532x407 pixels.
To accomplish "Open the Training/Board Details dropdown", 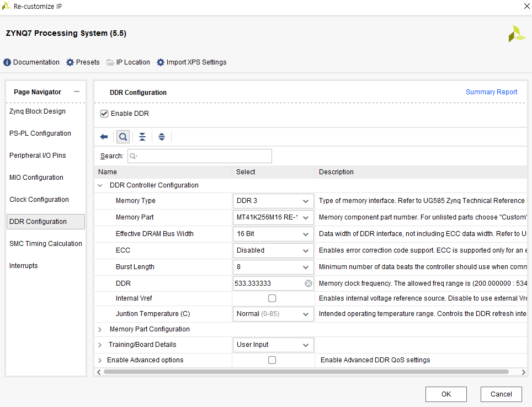I will (x=273, y=345).
